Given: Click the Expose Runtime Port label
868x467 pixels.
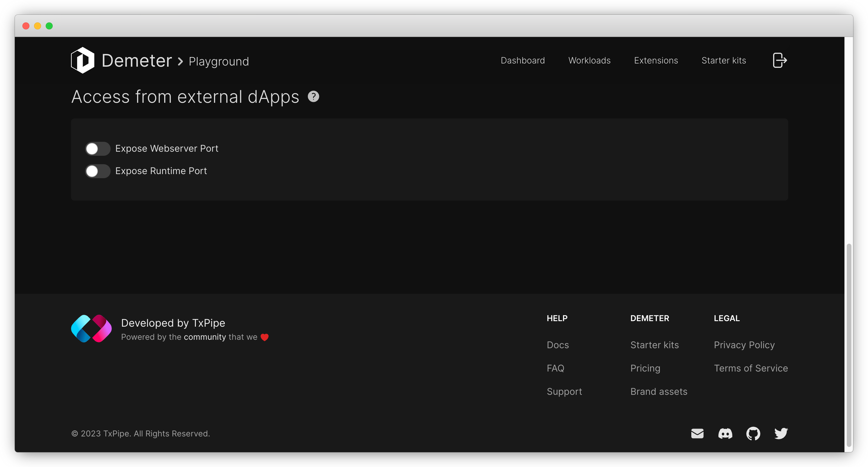Looking at the screenshot, I should 161,171.
